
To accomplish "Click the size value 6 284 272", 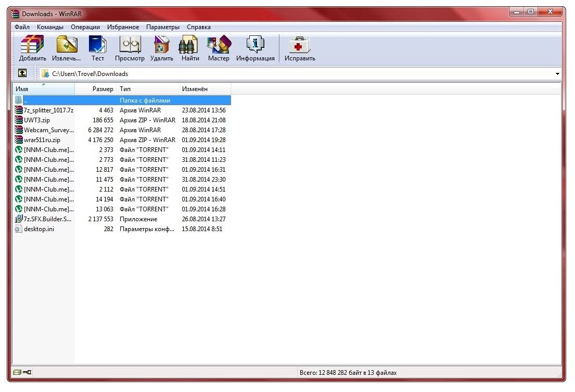I will point(100,130).
